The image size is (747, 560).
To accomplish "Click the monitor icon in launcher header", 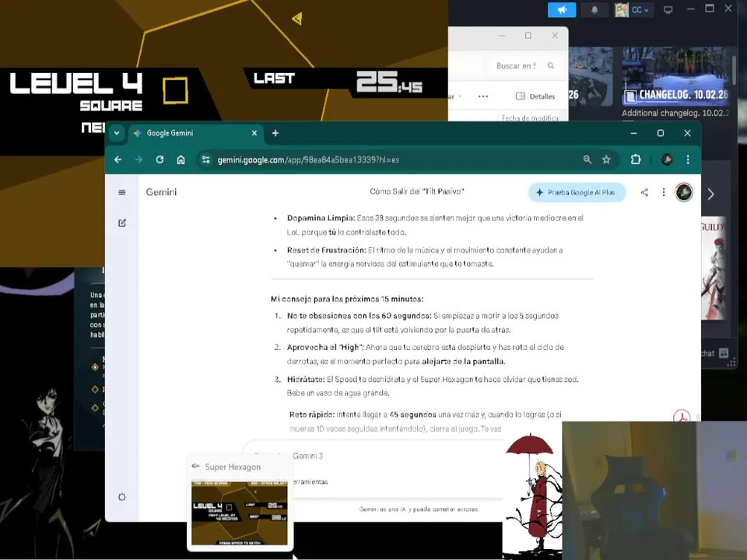I will click(x=668, y=9).
